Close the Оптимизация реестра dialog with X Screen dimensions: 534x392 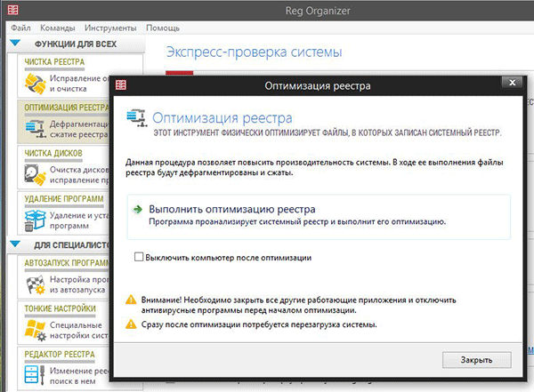tap(512, 83)
